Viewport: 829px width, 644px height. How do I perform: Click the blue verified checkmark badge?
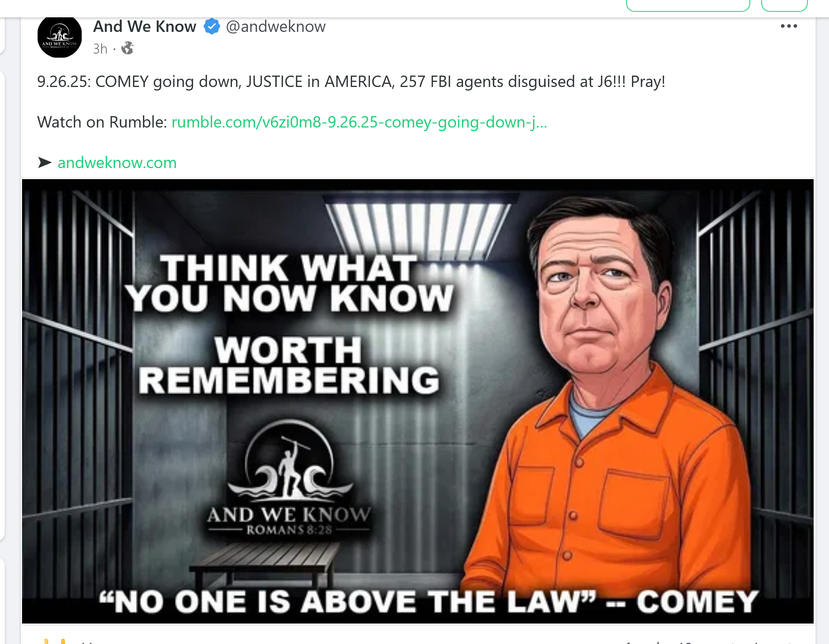[212, 26]
